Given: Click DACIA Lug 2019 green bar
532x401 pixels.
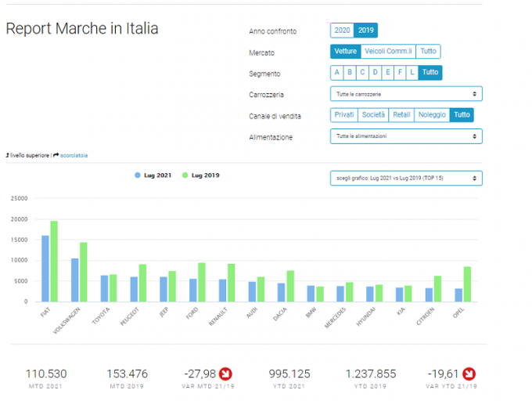Looking at the screenshot, I should 290,286.
